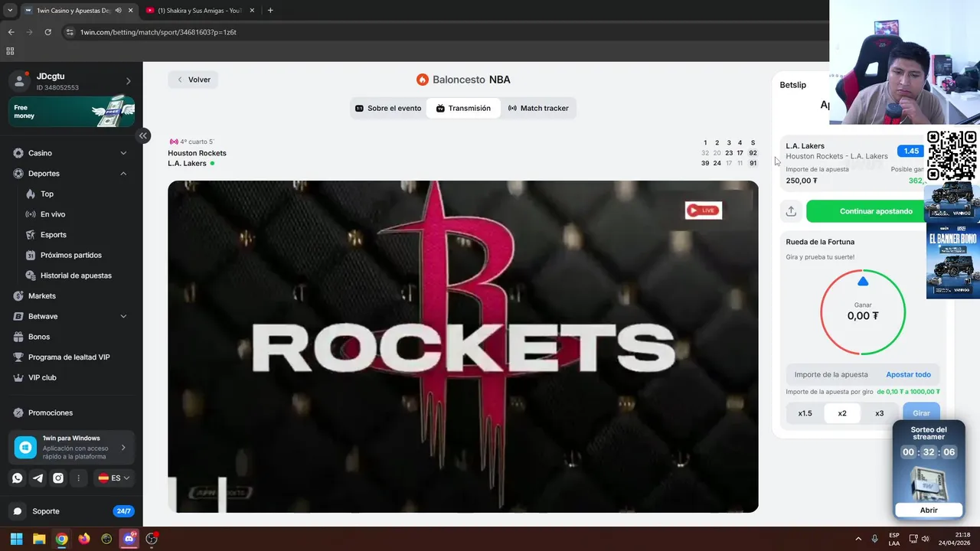Go to Top sports
This screenshot has height=551, width=980.
pos(47,194)
